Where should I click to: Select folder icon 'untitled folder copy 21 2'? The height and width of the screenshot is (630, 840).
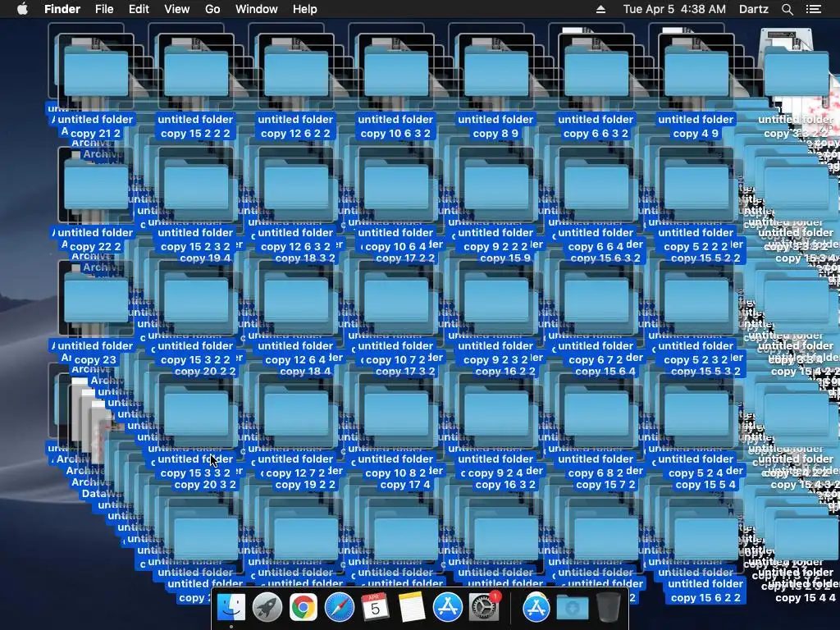click(96, 71)
